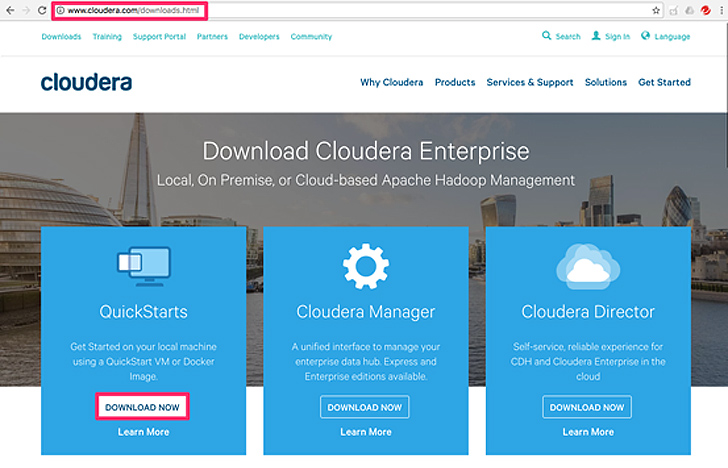The width and height of the screenshot is (728, 468).
Task: Click Download Now under Cloudera Director
Action: [587, 407]
